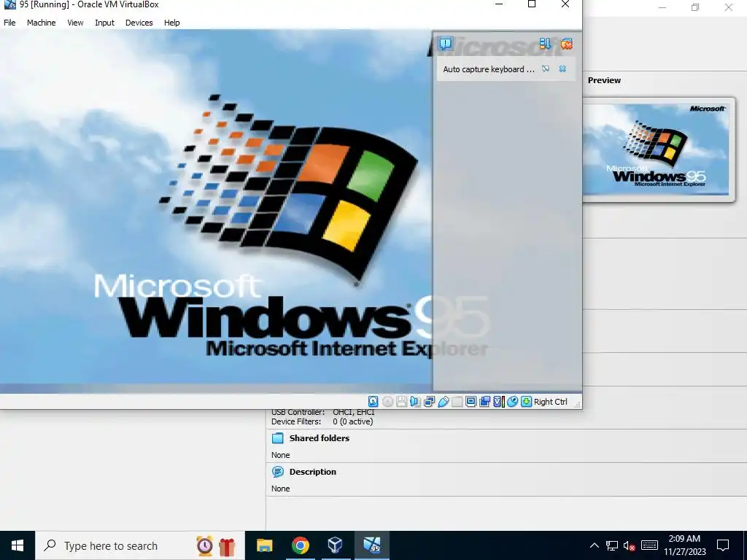Click the Auto capture keyboard notification text
The height and width of the screenshot is (560, 747).
click(489, 69)
